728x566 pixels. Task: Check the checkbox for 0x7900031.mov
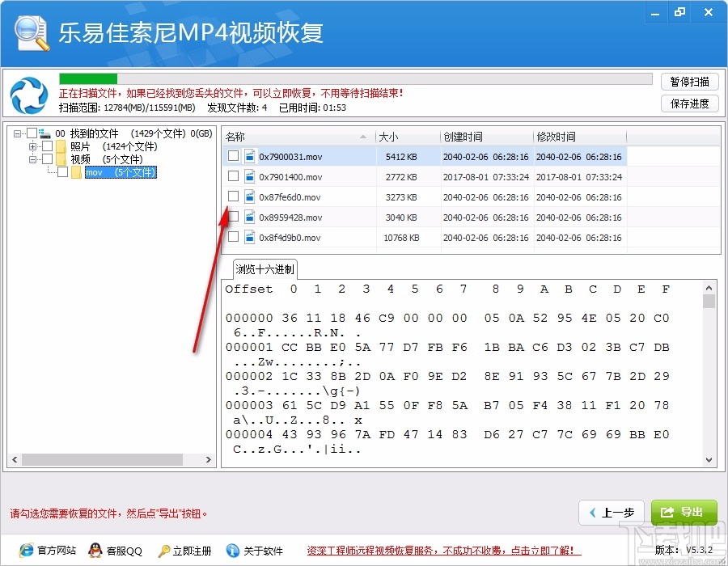(x=232, y=156)
